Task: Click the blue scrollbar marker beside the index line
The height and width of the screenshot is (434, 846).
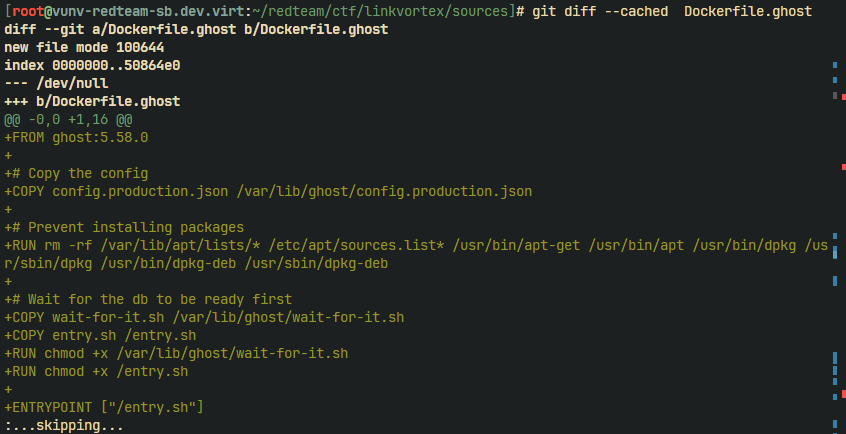Action: click(x=835, y=65)
